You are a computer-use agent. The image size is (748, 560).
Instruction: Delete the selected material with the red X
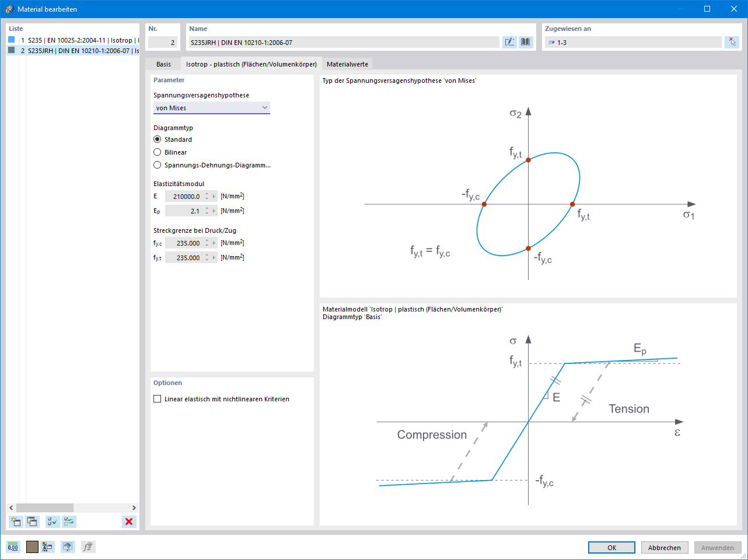(129, 521)
